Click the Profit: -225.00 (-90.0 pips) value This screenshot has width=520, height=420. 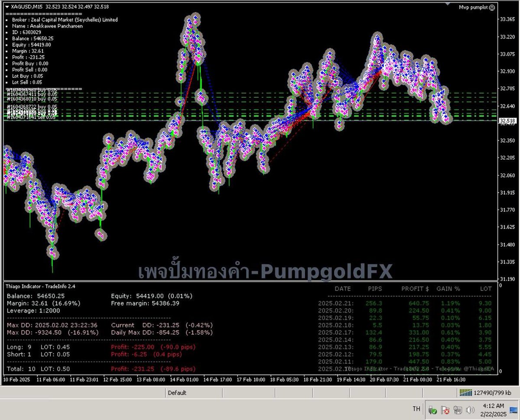[x=153, y=347]
